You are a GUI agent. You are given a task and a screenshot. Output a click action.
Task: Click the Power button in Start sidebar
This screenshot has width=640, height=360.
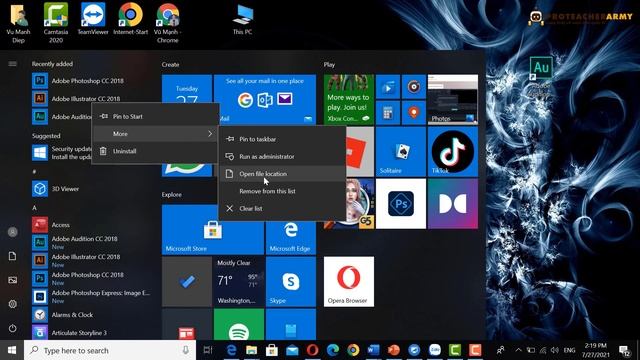(13, 328)
